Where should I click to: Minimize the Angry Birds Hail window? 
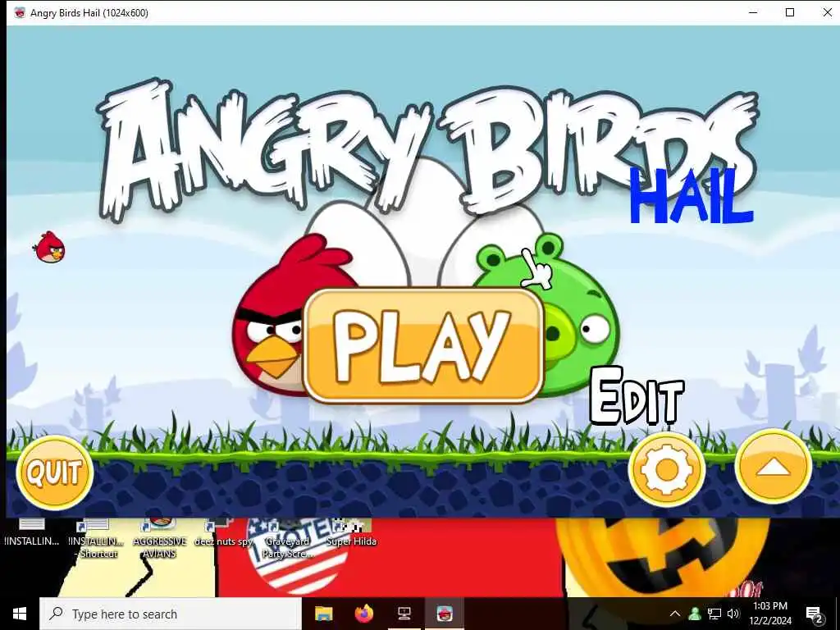click(753, 12)
